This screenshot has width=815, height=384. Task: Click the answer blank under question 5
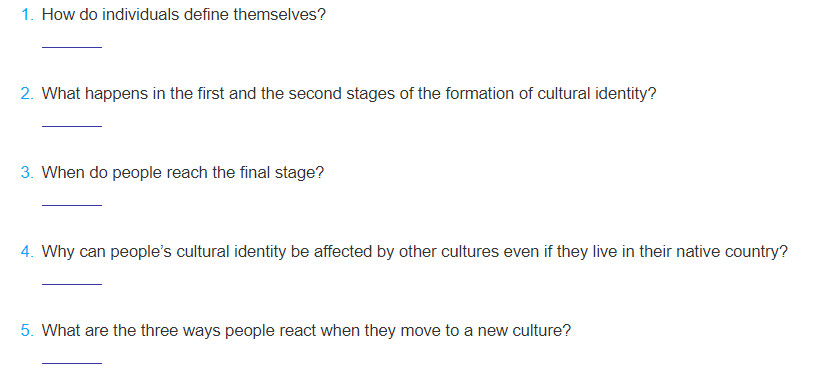[72, 358]
